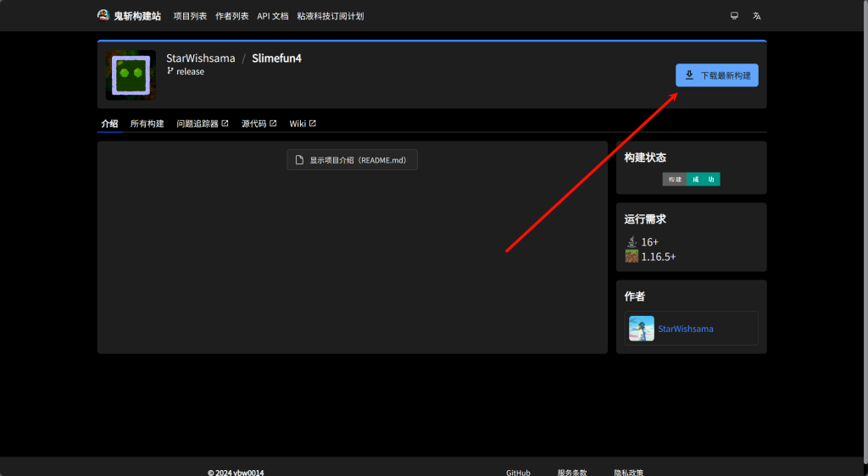Image resolution: width=868 pixels, height=476 pixels.
Task: Download the latest build (下载最新构建)
Action: point(717,75)
